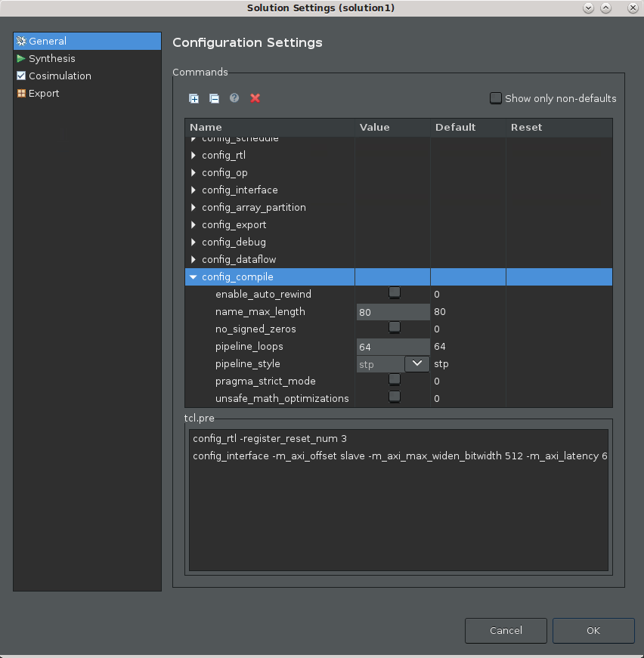The width and height of the screenshot is (644, 658).
Task: Click the pipeline_loops value field
Action: (392, 347)
